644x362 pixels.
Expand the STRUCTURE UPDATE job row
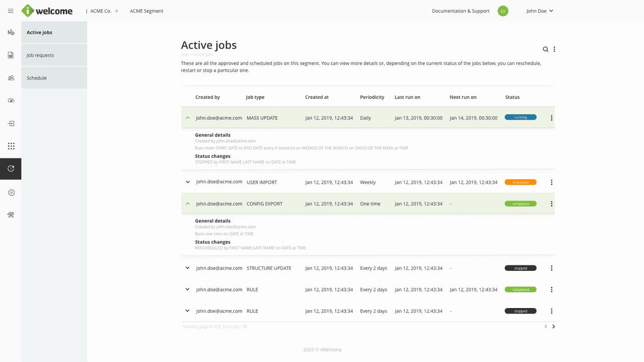187,268
